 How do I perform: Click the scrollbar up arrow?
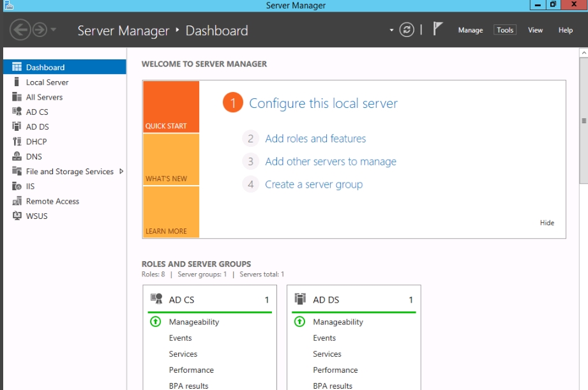pos(584,53)
